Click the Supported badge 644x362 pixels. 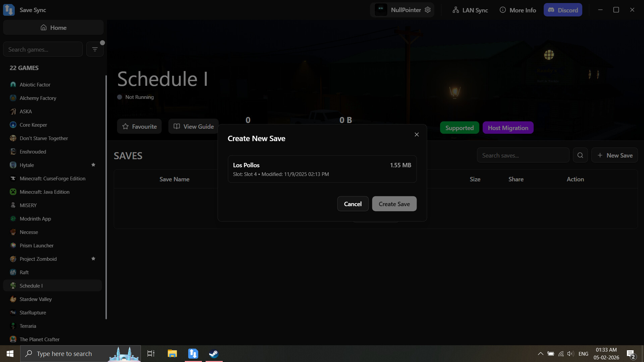tap(460, 127)
